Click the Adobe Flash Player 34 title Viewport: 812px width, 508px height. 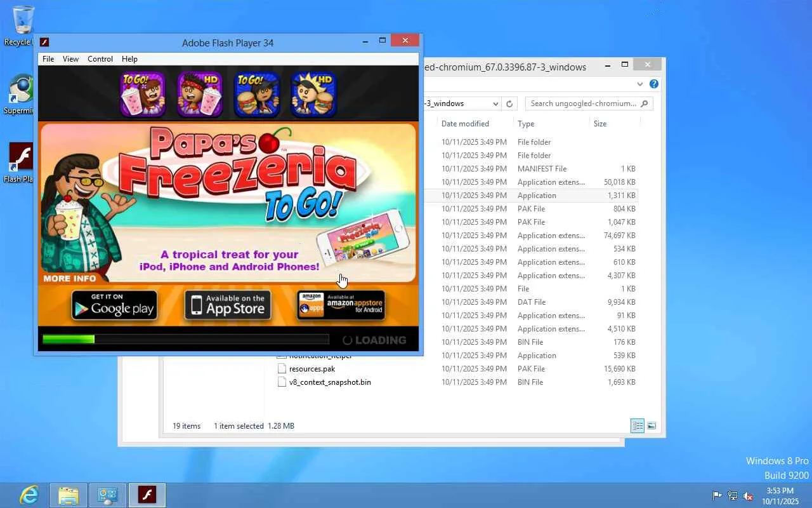point(228,43)
